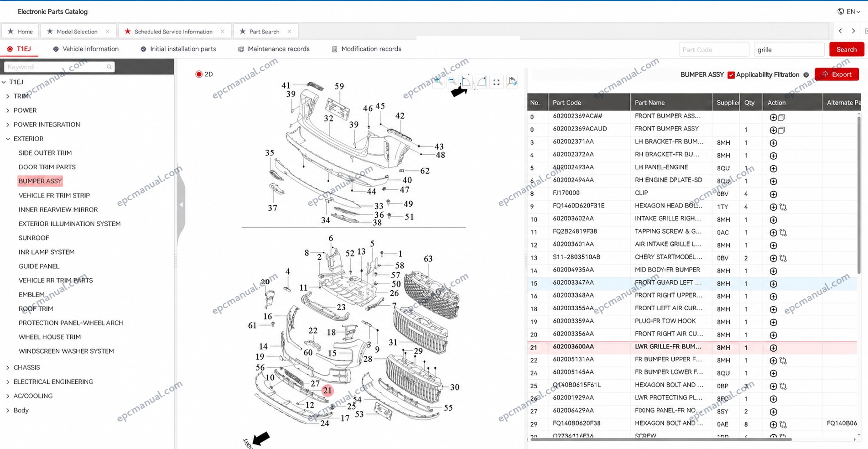
Task: Uncheck the Applicability Filtration checkbox
Action: coord(731,75)
